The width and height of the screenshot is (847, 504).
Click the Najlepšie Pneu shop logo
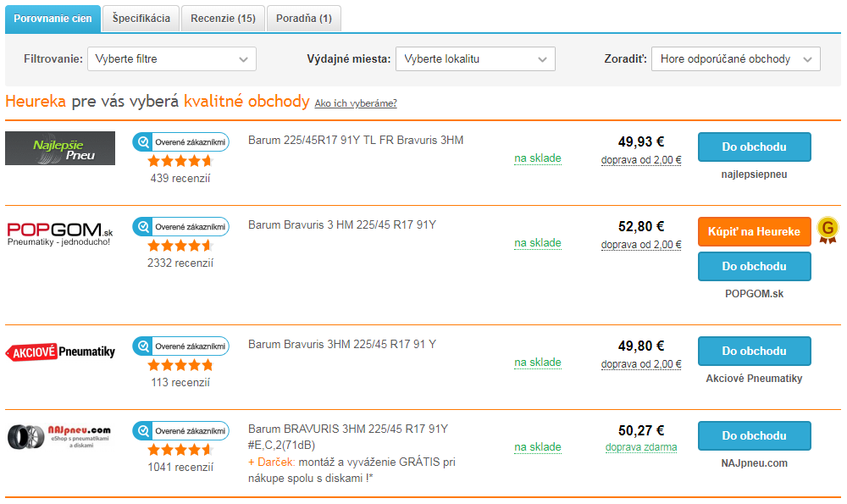tap(60, 148)
